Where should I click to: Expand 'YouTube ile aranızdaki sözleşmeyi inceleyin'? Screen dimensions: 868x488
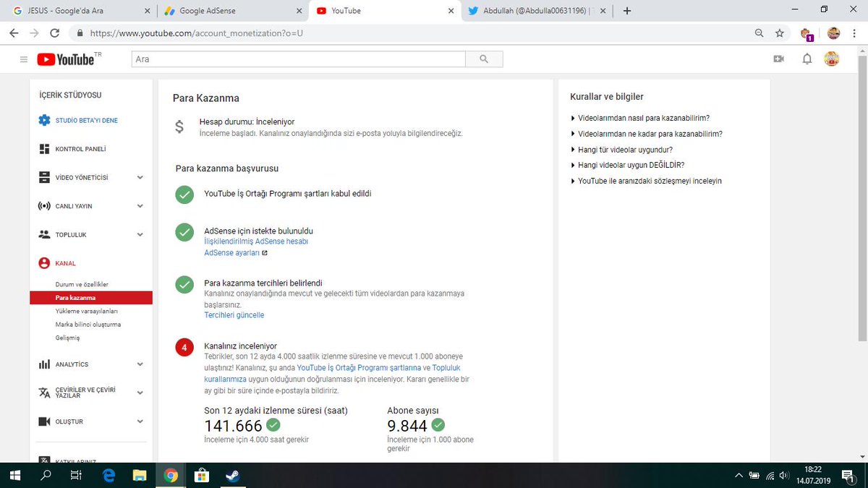pyautogui.click(x=646, y=181)
